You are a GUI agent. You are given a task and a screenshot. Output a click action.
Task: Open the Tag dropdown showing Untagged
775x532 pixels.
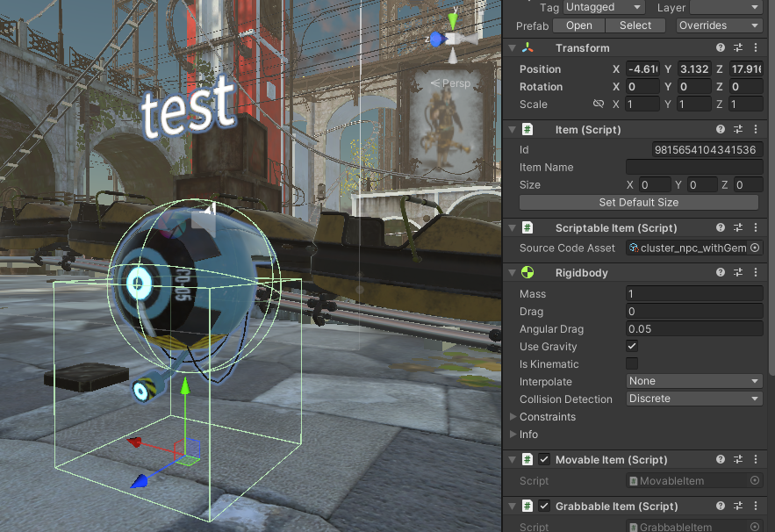[604, 7]
